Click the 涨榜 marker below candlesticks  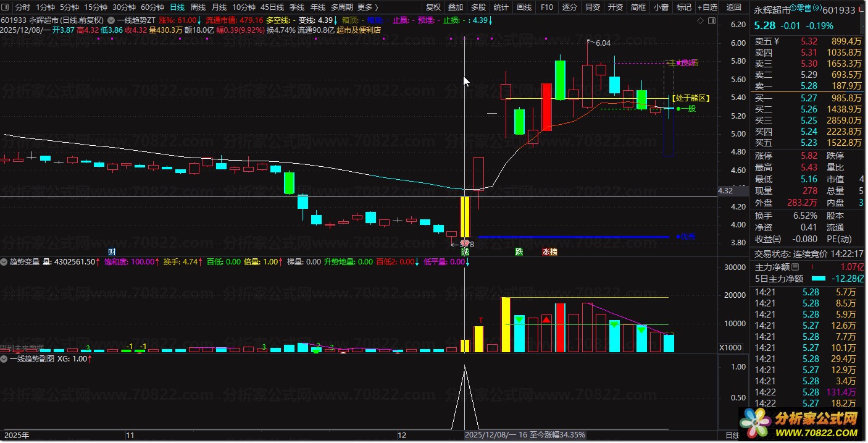[550, 252]
